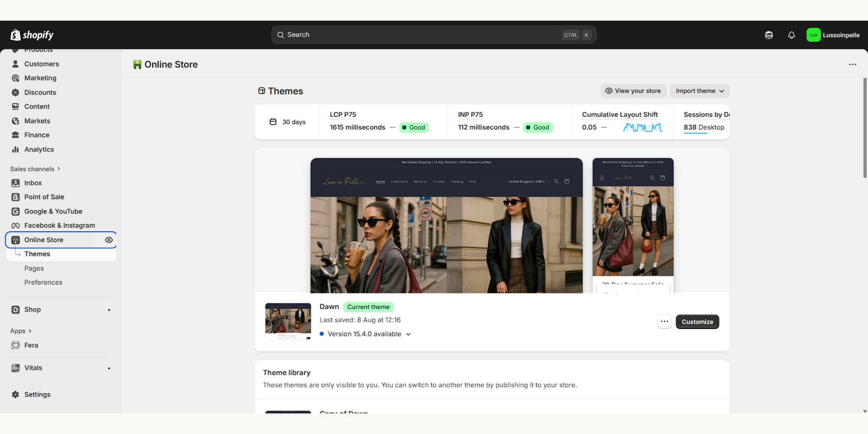868x434 pixels.
Task: Open Preferences under Online Store
Action: [43, 283]
